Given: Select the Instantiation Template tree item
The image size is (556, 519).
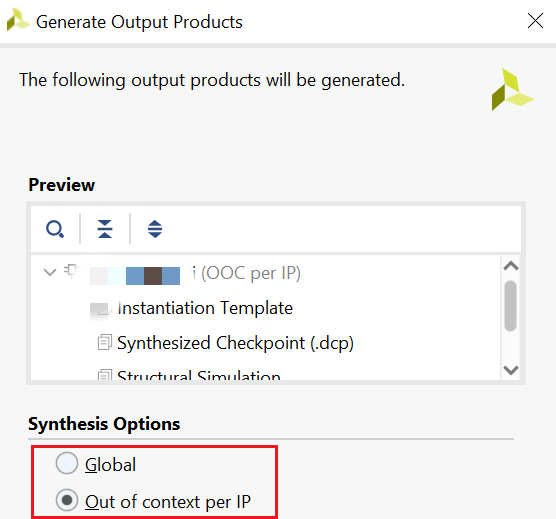Looking at the screenshot, I should pos(205,308).
